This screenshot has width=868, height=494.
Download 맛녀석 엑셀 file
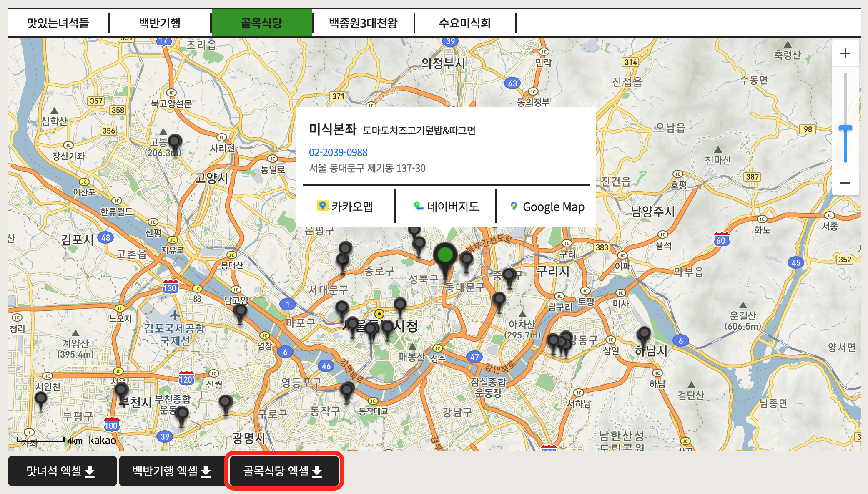(62, 471)
